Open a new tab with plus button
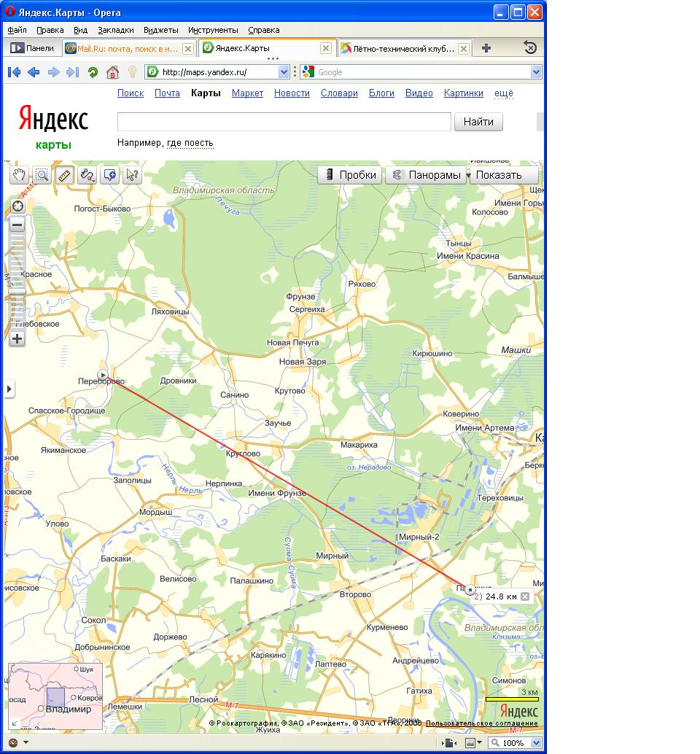Viewport: 700px width, 754px height. click(486, 48)
